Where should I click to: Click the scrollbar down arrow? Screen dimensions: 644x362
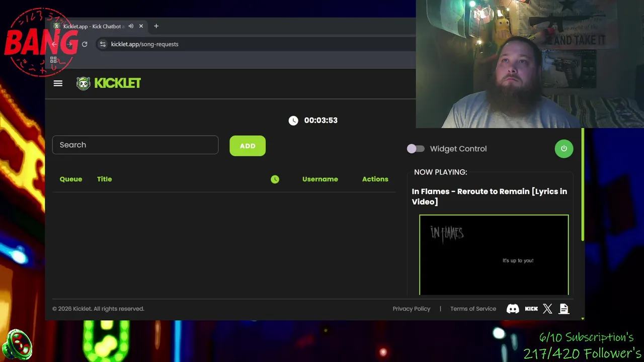[583, 318]
